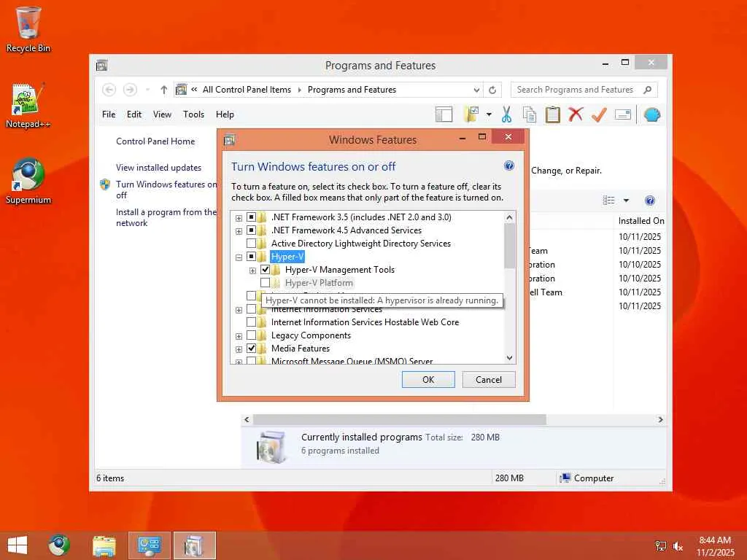Click the muted volume tray icon
Image resolution: width=747 pixels, height=560 pixels.
[x=678, y=546]
